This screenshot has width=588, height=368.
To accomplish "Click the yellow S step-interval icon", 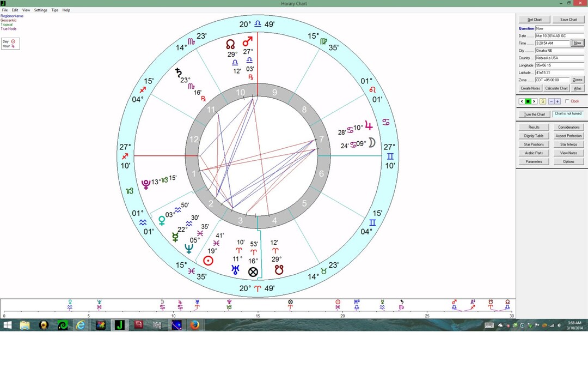I will [543, 101].
